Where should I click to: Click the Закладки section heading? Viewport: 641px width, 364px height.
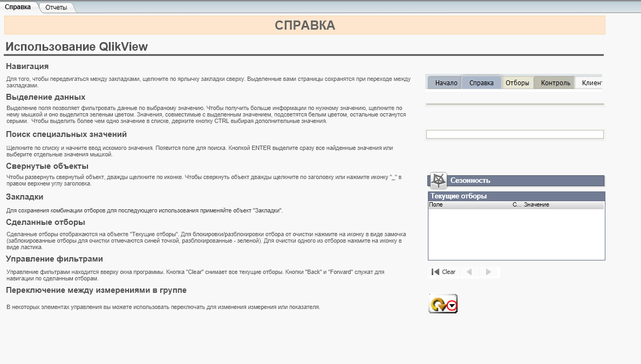tap(24, 197)
